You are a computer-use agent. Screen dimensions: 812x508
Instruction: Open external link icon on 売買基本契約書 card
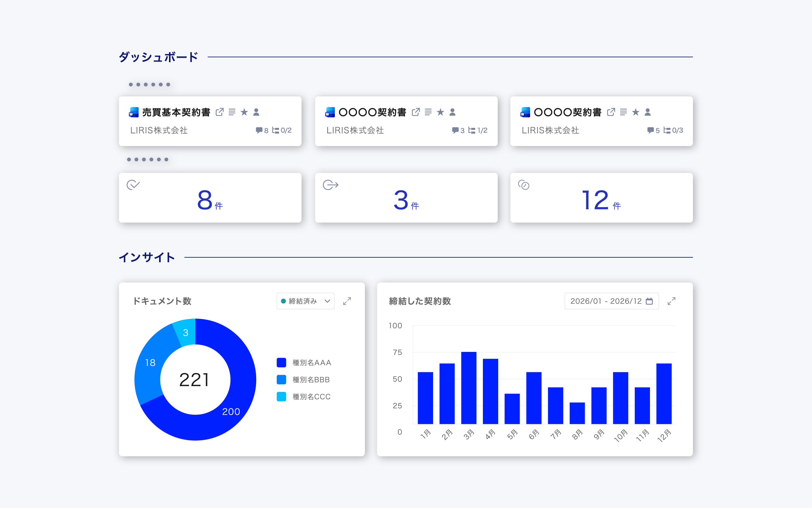[219, 112]
